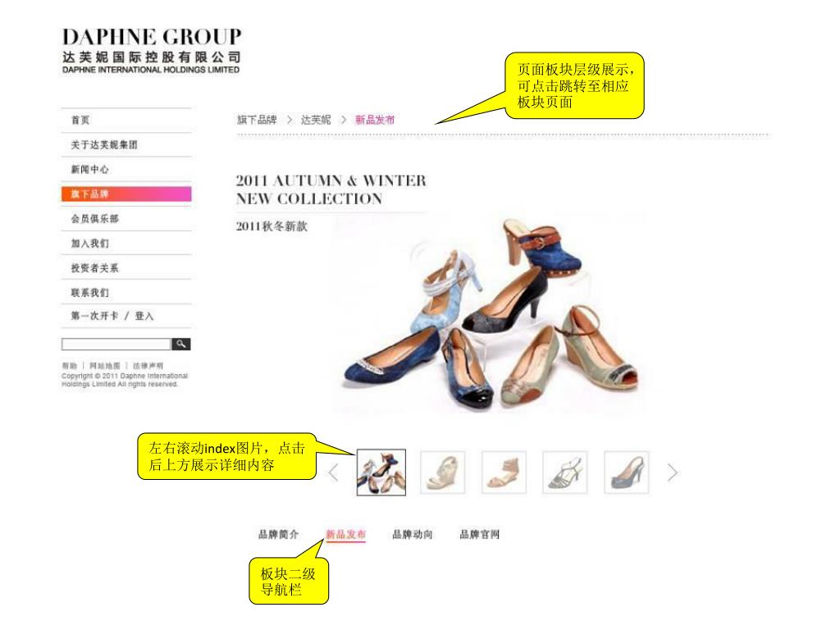The width and height of the screenshot is (840, 630).
Task: Focus the sidebar search input field
Action: (x=116, y=344)
